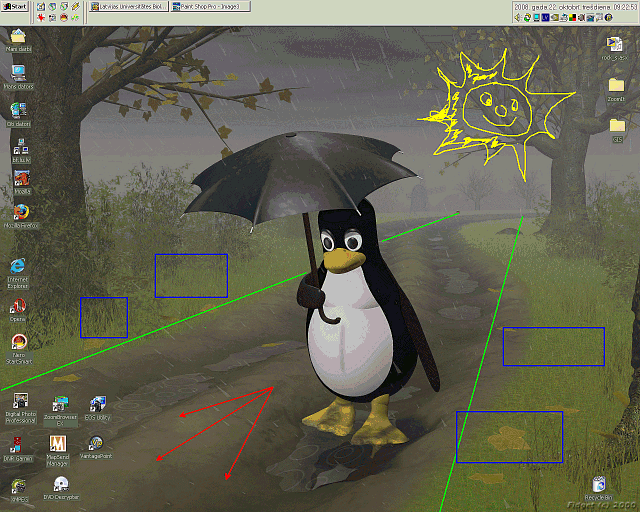Image resolution: width=640 pixels, height=512 pixels.
Task: Click the four-colored squares tray icon
Action: [572, 18]
